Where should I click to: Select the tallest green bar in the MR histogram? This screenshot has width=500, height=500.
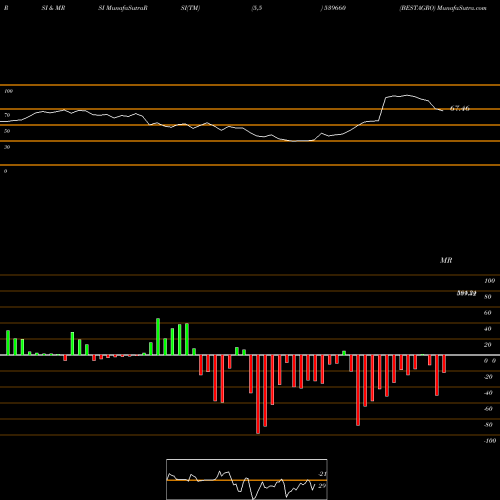click(x=158, y=337)
